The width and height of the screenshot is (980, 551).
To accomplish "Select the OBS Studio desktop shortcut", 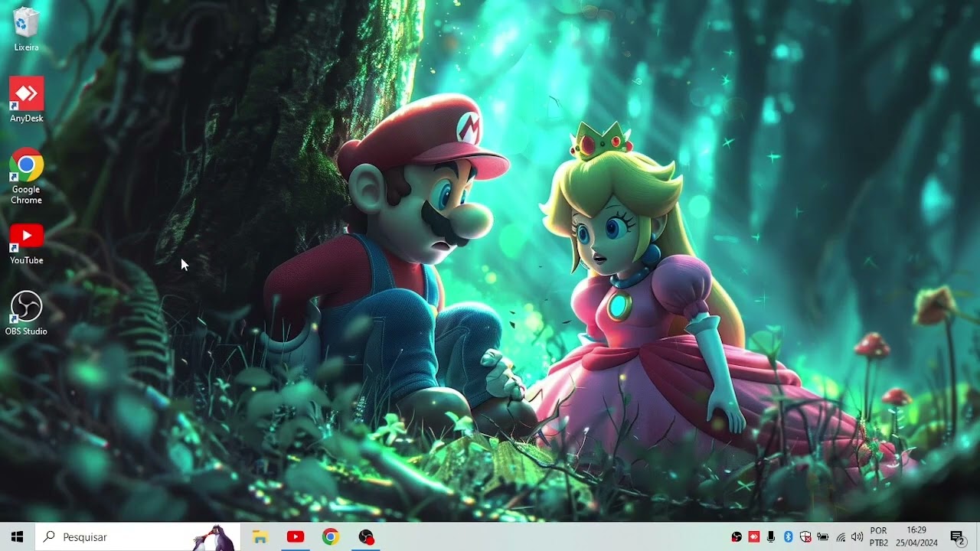I will (x=26, y=314).
